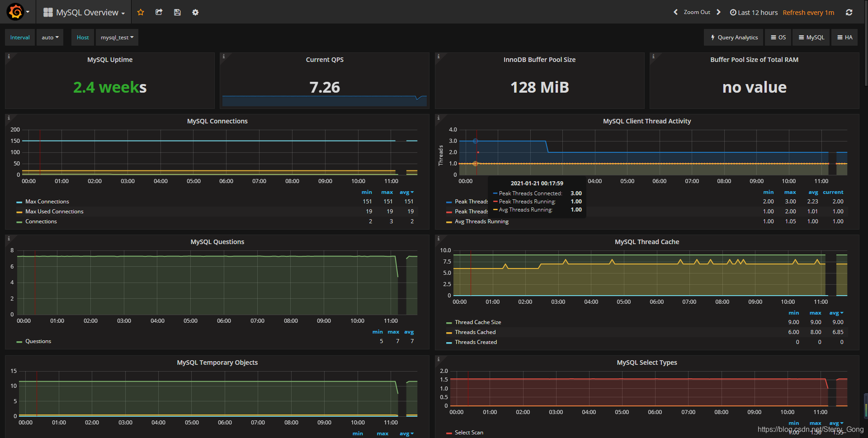Sort Client Thread Activity legend by current
Image resolution: width=868 pixels, height=438 pixels.
(x=833, y=192)
